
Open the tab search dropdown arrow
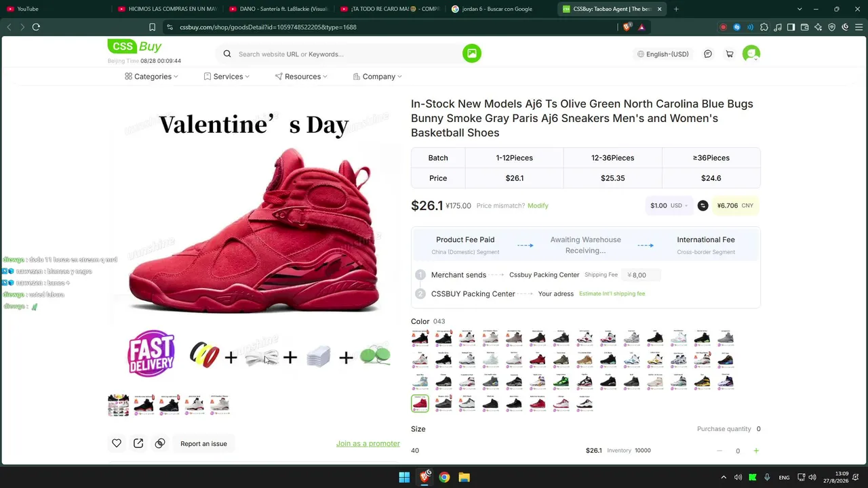800,9
